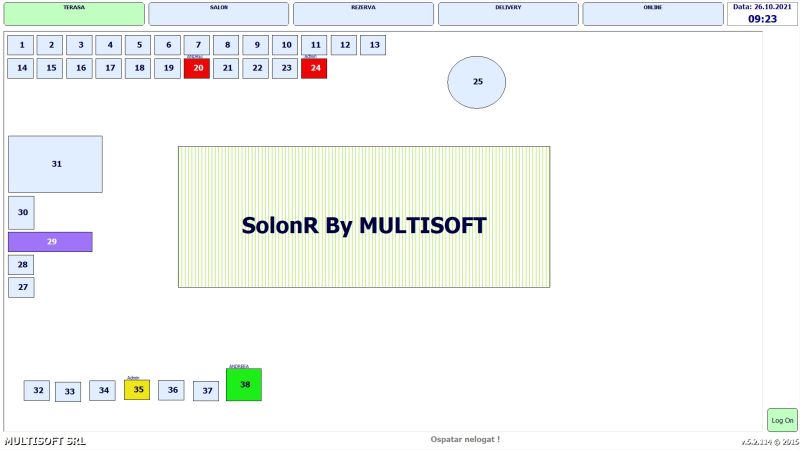This screenshot has height=450, width=800.
Task: Choose table 10
Action: pos(285,45)
